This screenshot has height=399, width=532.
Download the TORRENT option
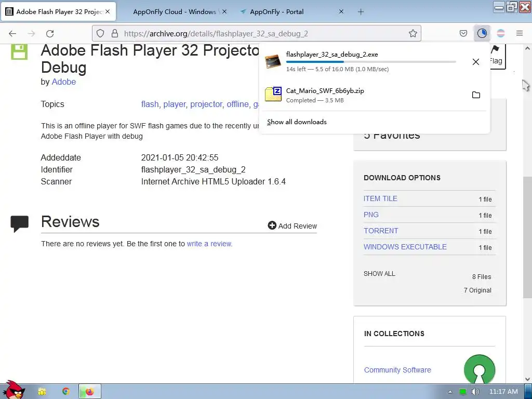pos(381,231)
